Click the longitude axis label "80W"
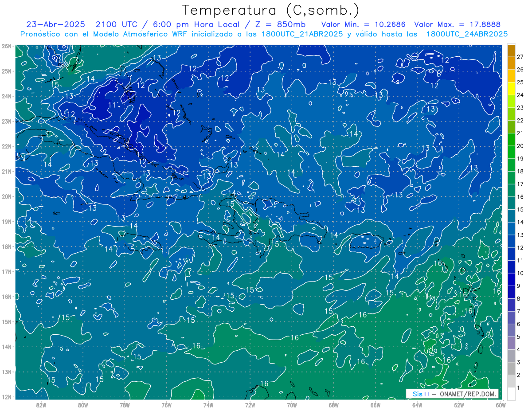532x411 pixels. pos(83,405)
